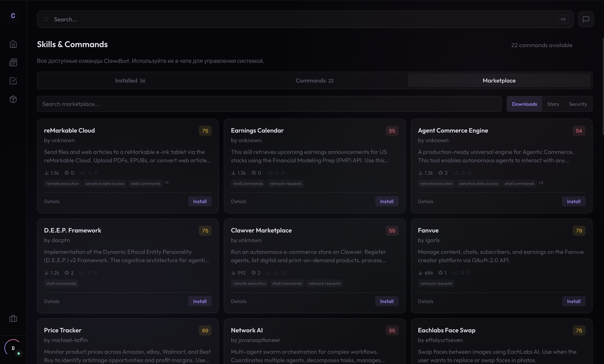Click remote execution tag on Clawver Marketplace
Screen dimensions: 604x364
[249, 283]
